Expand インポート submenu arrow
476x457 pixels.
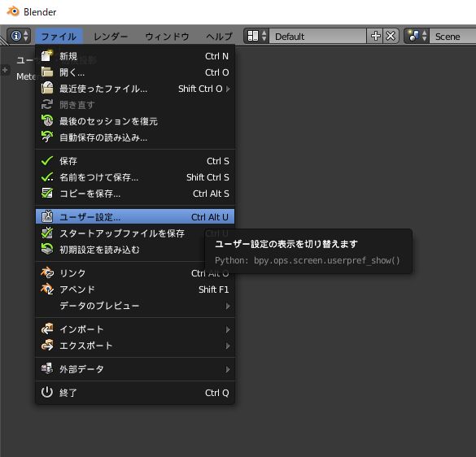pyautogui.click(x=228, y=329)
